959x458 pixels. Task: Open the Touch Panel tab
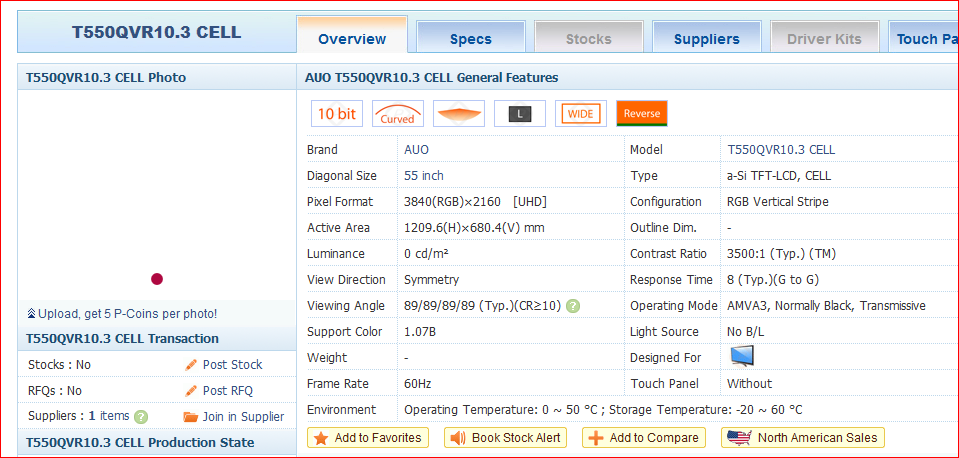[x=924, y=39]
